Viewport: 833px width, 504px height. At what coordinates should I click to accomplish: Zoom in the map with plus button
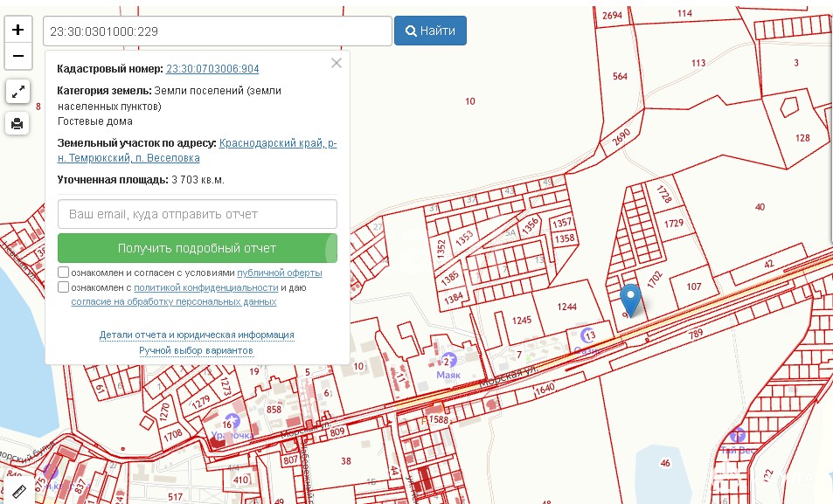(17, 30)
